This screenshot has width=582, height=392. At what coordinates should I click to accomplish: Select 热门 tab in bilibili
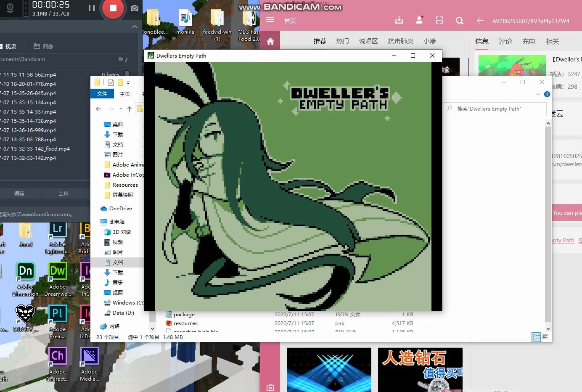tap(343, 41)
